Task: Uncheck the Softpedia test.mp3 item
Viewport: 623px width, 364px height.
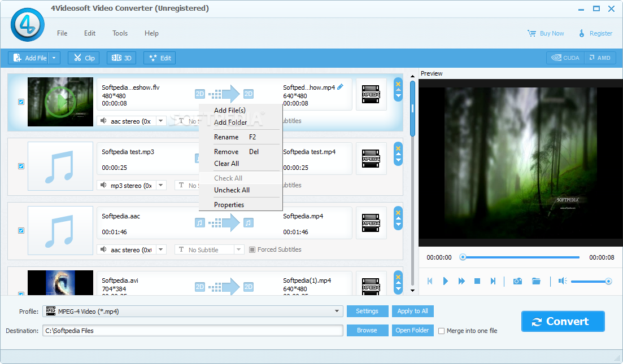Action: [x=21, y=166]
